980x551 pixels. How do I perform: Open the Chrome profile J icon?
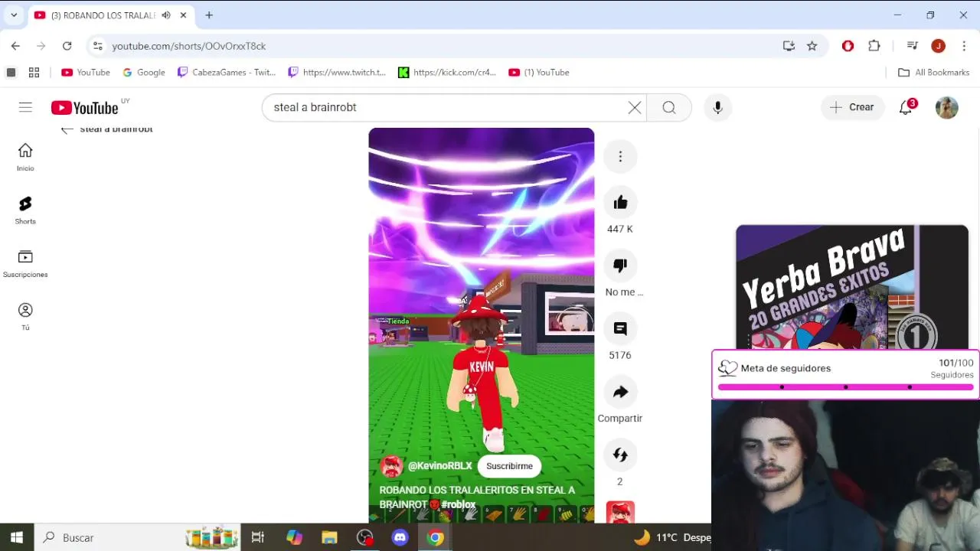point(938,46)
